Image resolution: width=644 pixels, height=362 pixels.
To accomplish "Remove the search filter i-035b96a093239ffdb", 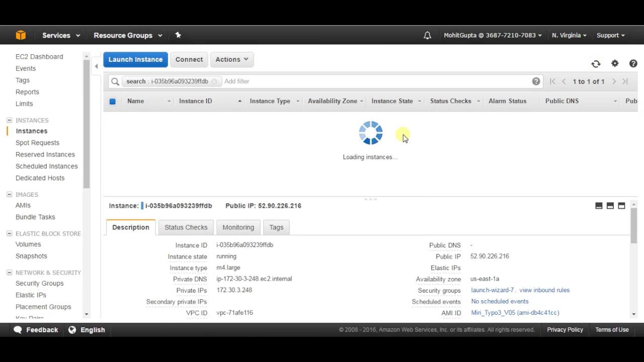I will 214,81.
